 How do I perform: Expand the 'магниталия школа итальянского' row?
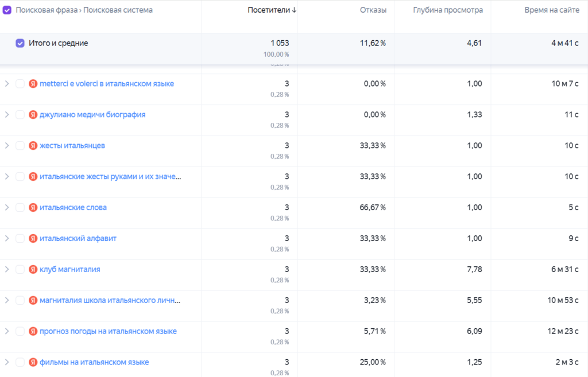tap(7, 300)
